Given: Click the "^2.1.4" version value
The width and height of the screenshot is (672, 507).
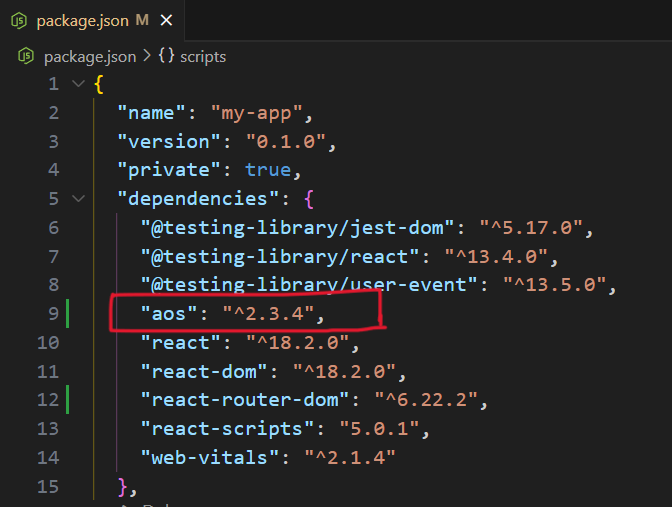Looking at the screenshot, I should click(x=350, y=458).
